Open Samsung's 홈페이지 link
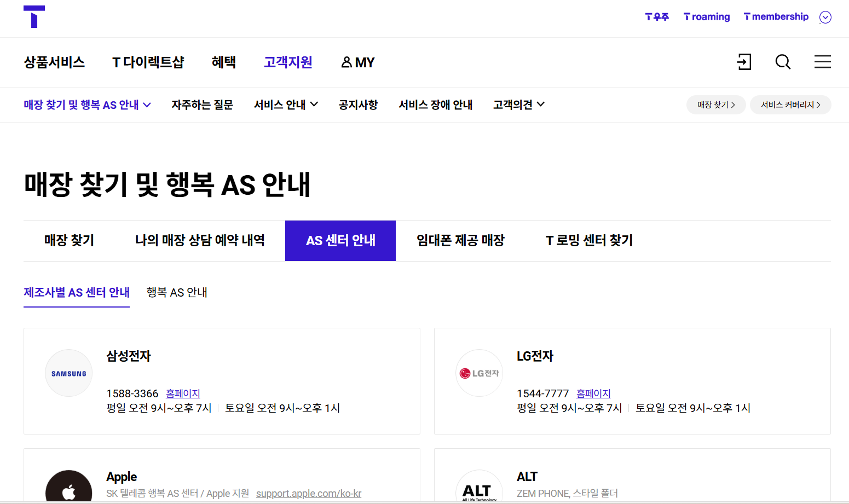The image size is (849, 504). coord(183,393)
